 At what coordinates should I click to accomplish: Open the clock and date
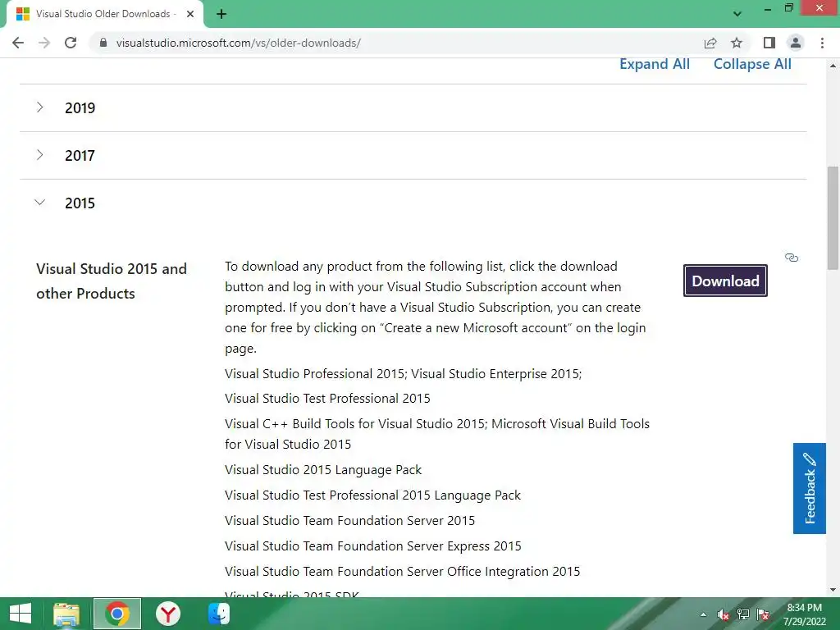805,614
